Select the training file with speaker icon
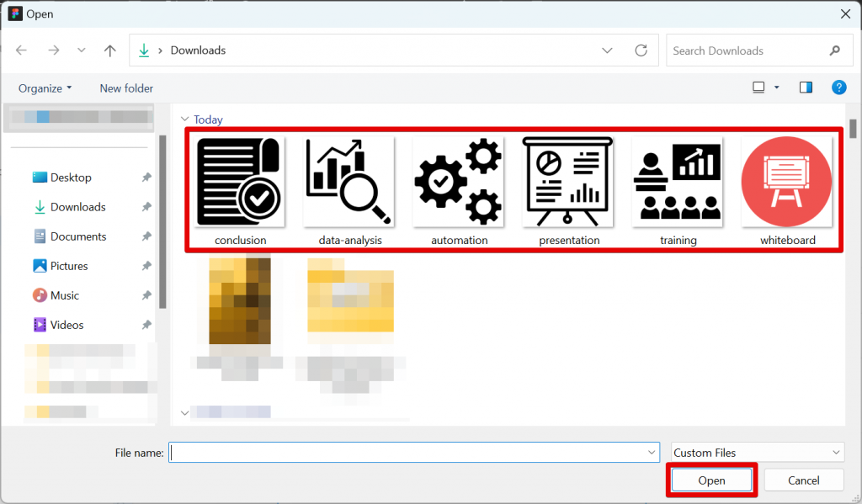This screenshot has height=504, width=862. click(678, 181)
